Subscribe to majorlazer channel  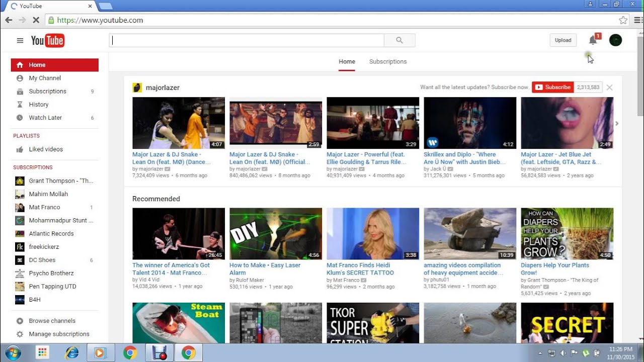552,87
